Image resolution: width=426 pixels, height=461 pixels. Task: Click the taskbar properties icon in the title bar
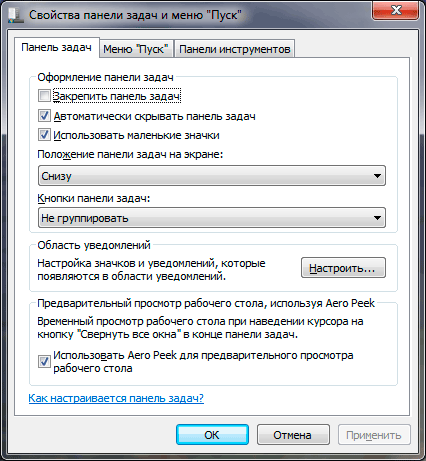pyautogui.click(x=15, y=15)
